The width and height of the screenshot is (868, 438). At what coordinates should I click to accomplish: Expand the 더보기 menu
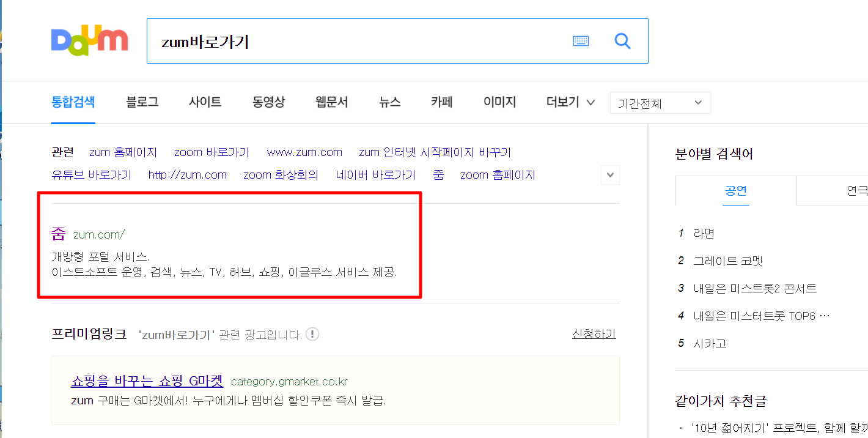pos(570,102)
